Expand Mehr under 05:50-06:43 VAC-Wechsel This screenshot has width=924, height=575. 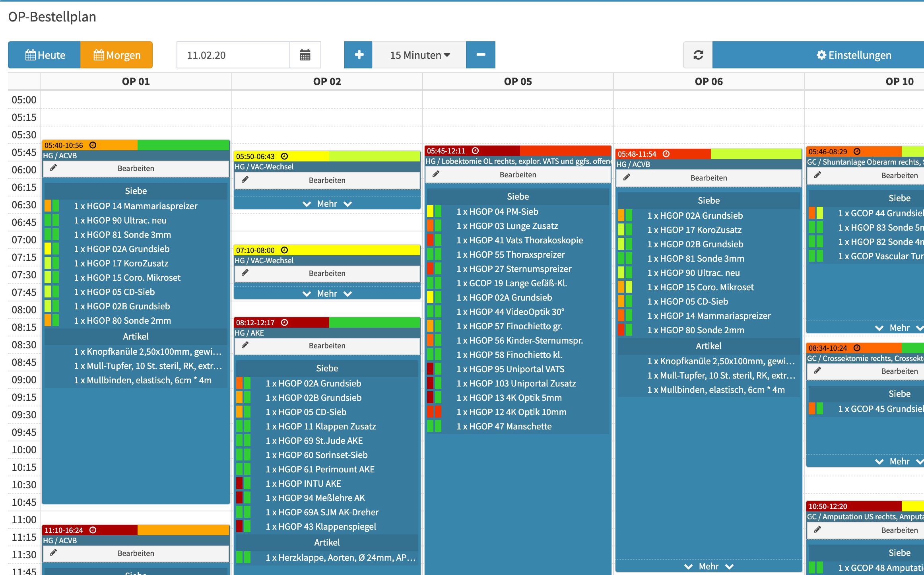coord(327,204)
